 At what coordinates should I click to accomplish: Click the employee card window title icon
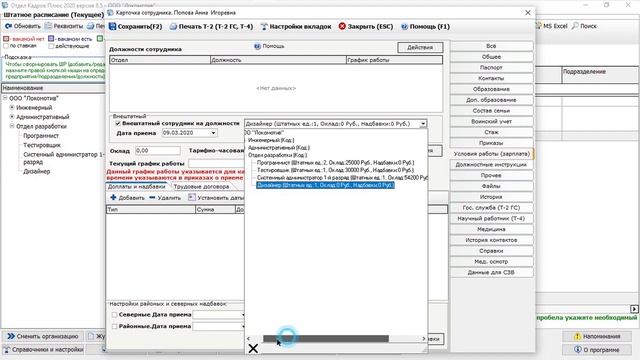pyautogui.click(x=110, y=13)
